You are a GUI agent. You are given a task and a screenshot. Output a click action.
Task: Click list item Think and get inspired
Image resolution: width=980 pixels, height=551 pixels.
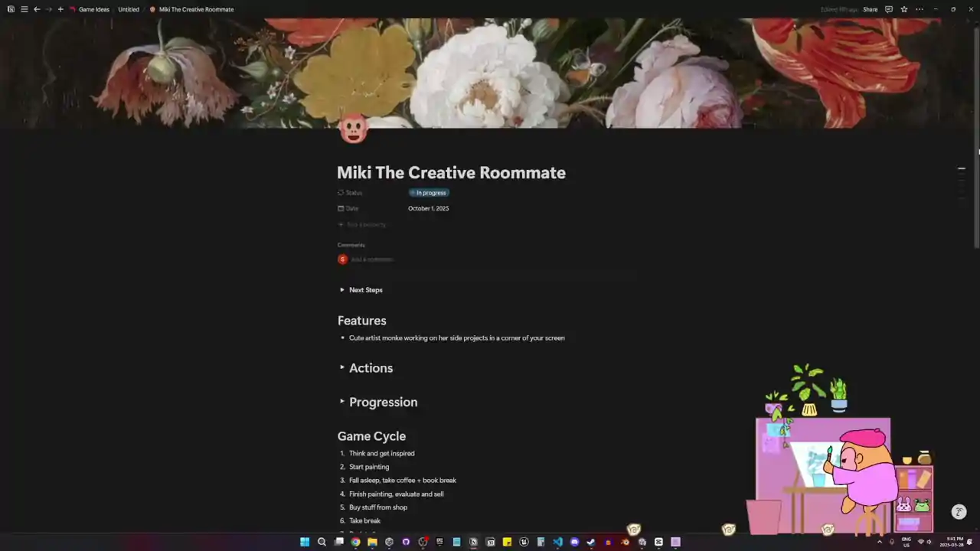pos(382,453)
